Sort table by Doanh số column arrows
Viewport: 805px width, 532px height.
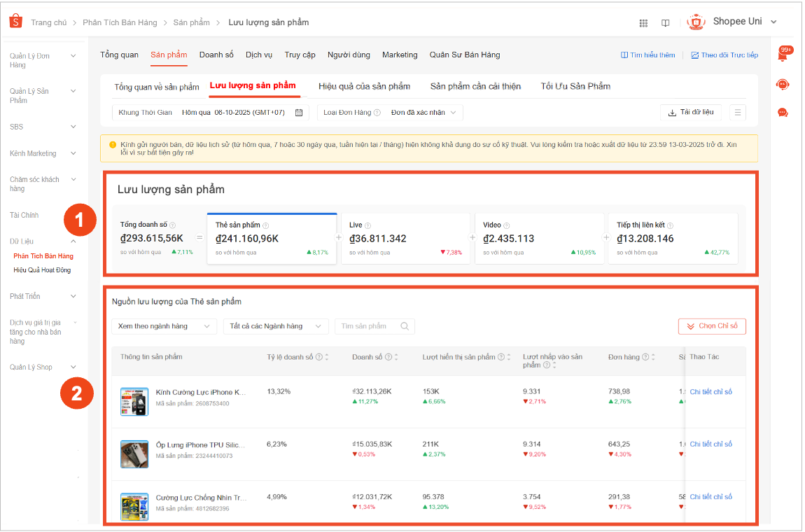click(x=396, y=357)
